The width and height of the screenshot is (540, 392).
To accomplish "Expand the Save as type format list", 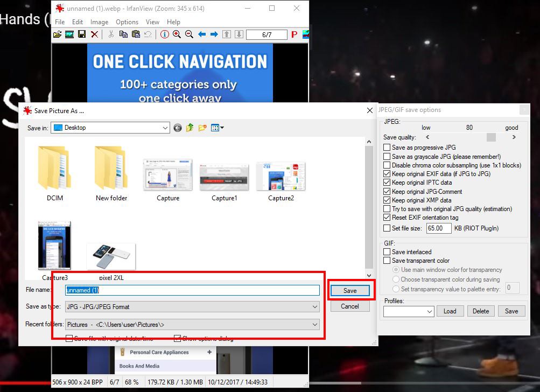I will [x=314, y=306].
